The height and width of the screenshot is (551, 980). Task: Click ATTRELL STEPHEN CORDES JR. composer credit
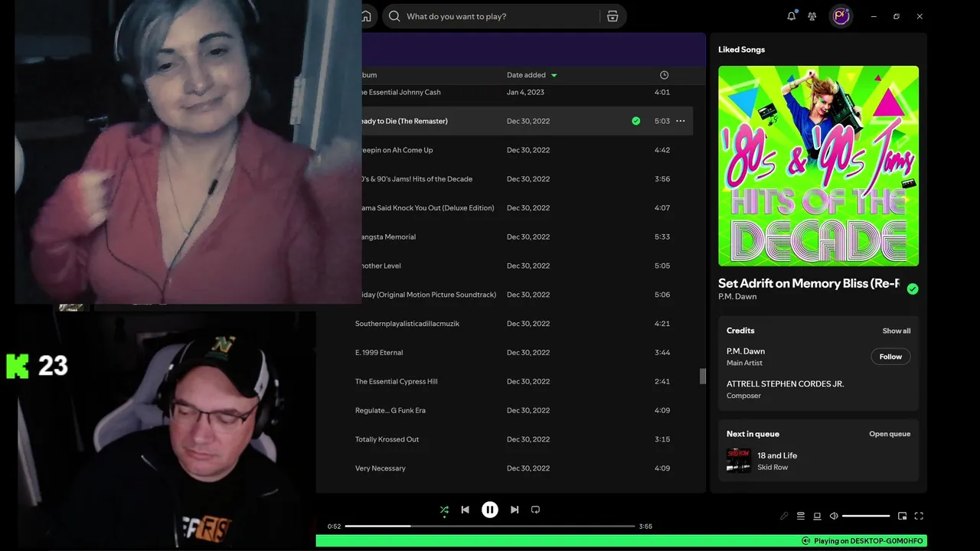coord(785,384)
